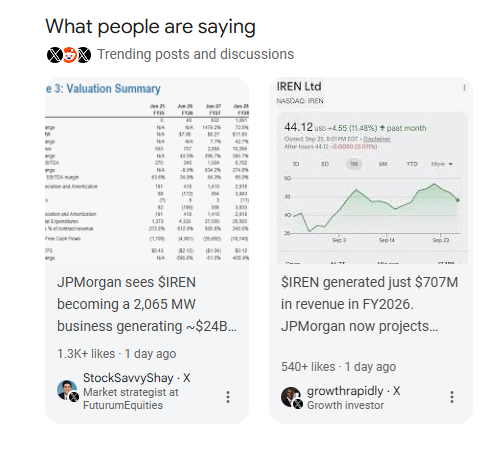Click the StockSavvyShay · X author name

coord(137,378)
